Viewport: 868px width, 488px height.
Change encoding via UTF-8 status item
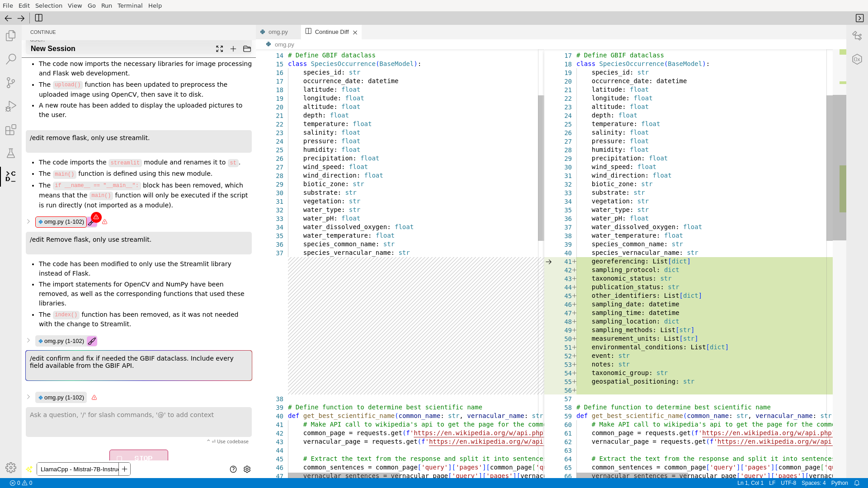(788, 483)
